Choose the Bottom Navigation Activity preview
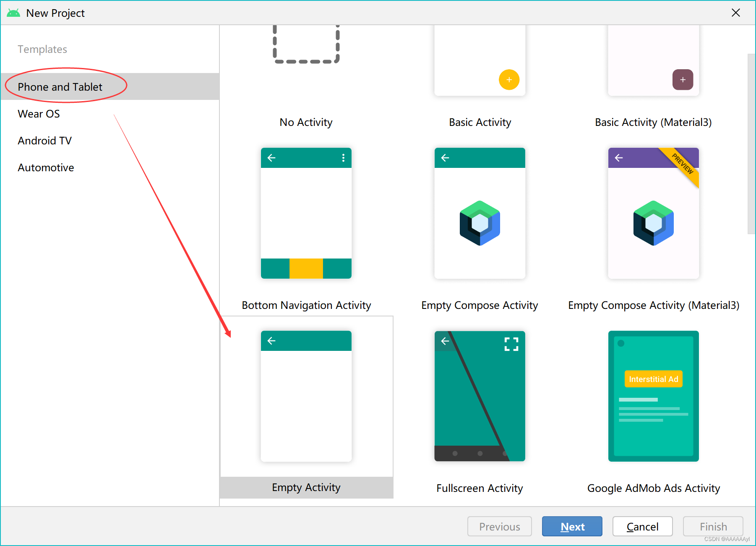The image size is (756, 546). click(306, 213)
